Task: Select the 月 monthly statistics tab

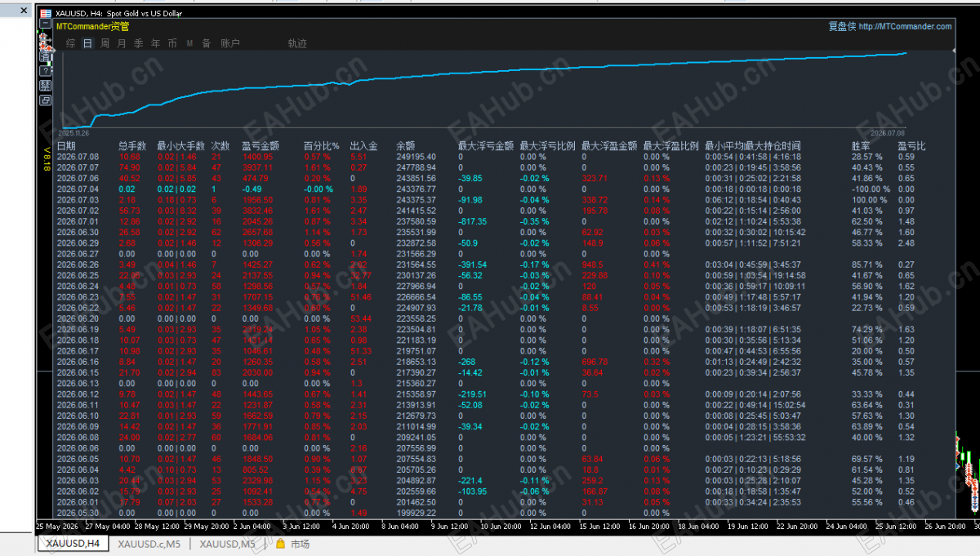Action: click(x=122, y=43)
